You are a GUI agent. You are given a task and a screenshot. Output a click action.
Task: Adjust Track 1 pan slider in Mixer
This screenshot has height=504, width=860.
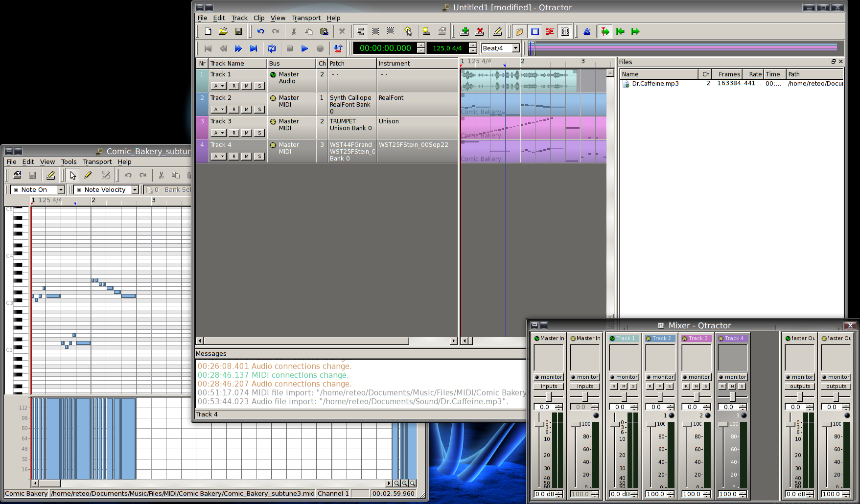pos(624,397)
